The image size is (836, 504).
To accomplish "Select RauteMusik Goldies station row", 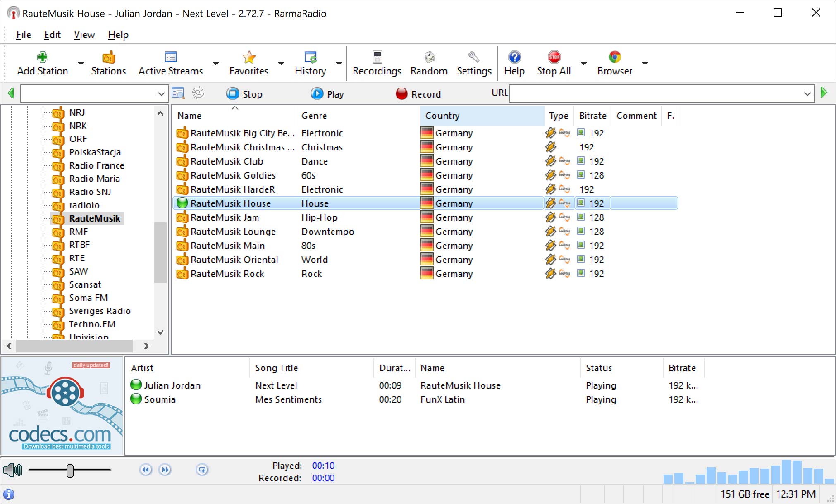I will (x=425, y=175).
